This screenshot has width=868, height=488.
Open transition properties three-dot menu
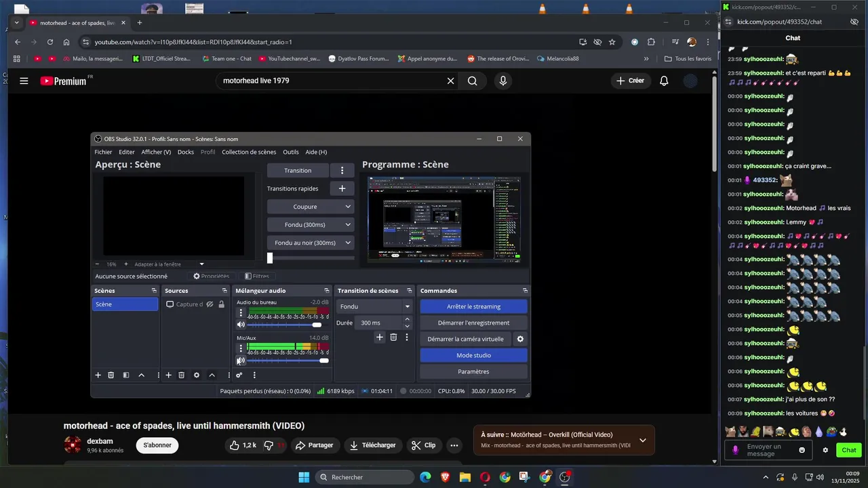click(x=407, y=337)
